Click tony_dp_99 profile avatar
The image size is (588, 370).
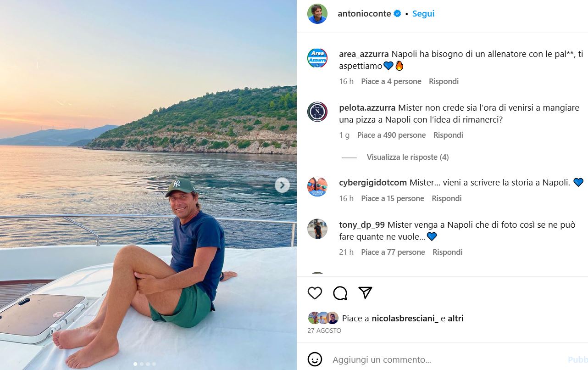(317, 229)
